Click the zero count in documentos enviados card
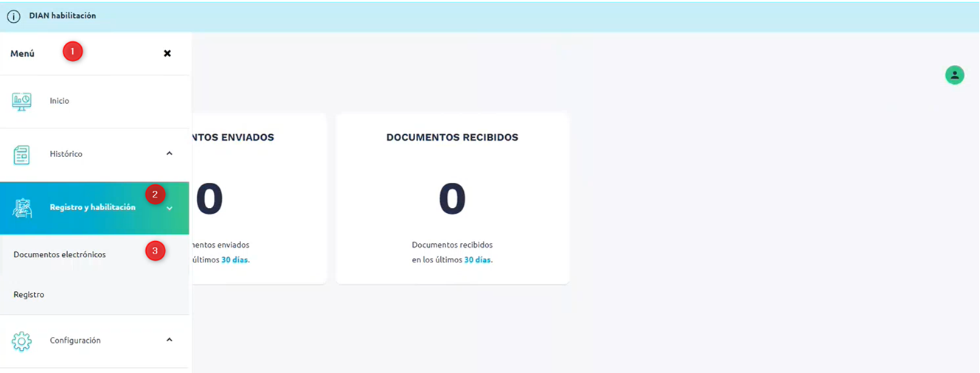The image size is (980, 373). [209, 199]
